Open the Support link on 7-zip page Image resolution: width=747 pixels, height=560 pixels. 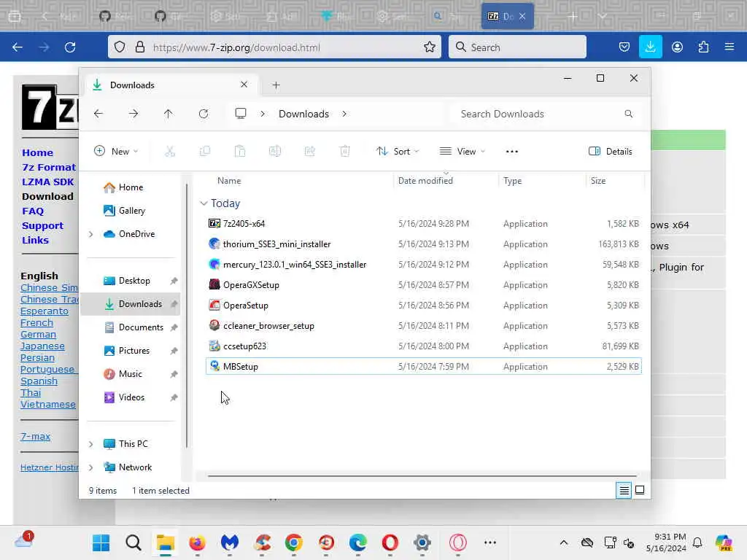(x=42, y=226)
